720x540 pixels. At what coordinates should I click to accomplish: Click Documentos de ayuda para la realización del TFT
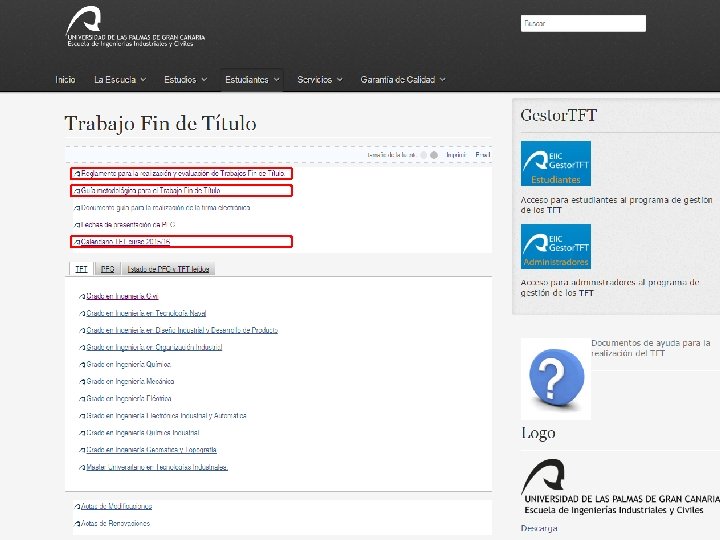[x=651, y=348]
